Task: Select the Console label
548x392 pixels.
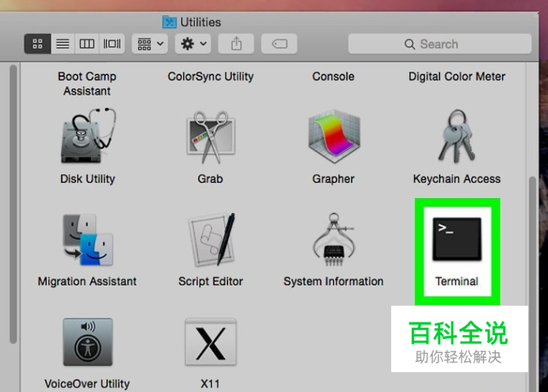Action: point(333,77)
